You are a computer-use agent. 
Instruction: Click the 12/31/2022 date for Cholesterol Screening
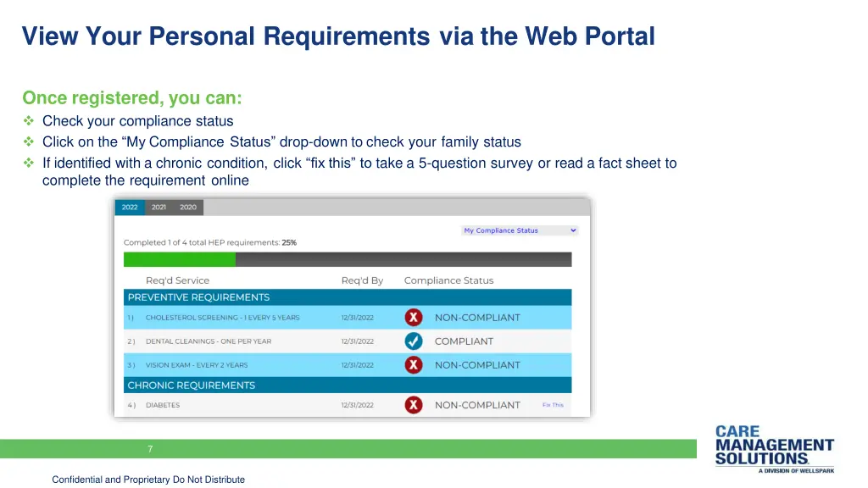[x=358, y=318]
